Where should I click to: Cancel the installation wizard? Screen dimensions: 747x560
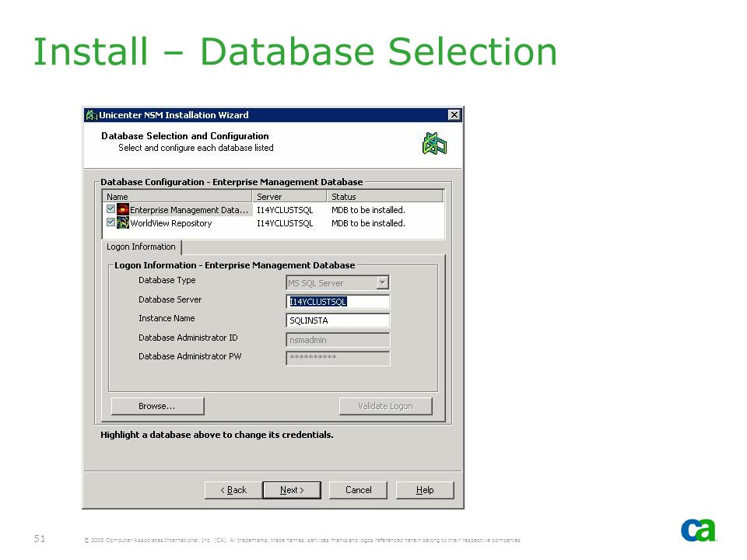pos(358,490)
